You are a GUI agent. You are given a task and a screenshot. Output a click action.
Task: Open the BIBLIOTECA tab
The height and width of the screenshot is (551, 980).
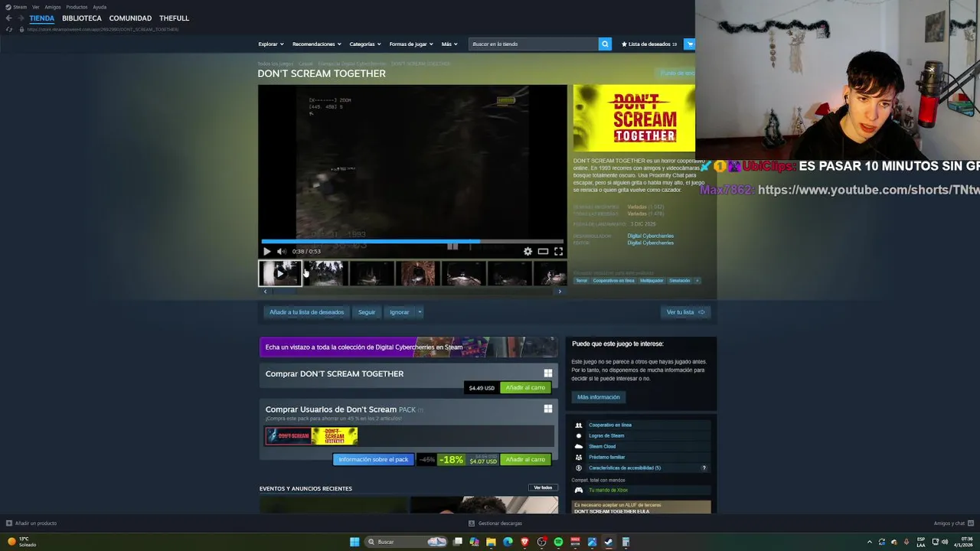coord(82,18)
